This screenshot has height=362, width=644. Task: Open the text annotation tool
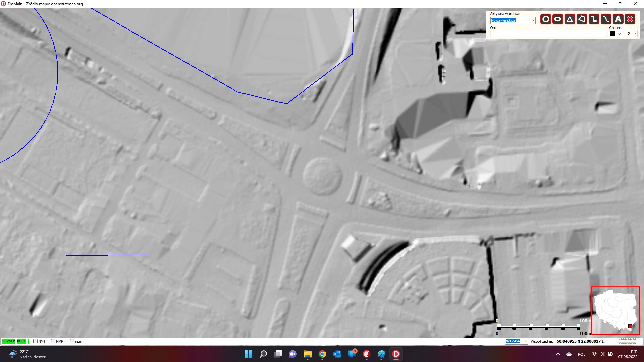[x=618, y=19]
